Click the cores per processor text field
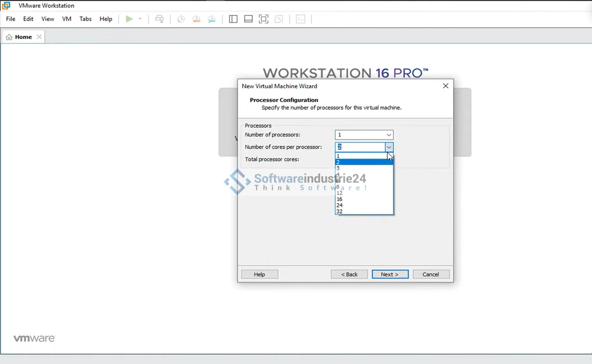Image resolution: width=592 pixels, height=364 pixels. (x=360, y=147)
